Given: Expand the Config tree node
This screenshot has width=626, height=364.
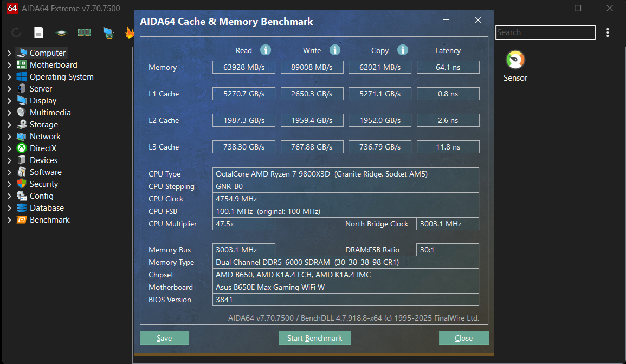Looking at the screenshot, I should pos(9,196).
